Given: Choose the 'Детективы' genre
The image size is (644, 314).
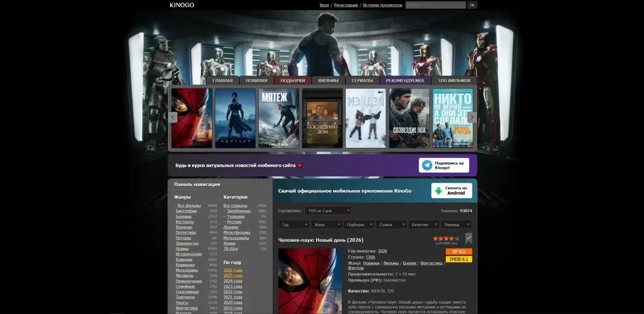Looking at the screenshot, I should 186,233.
